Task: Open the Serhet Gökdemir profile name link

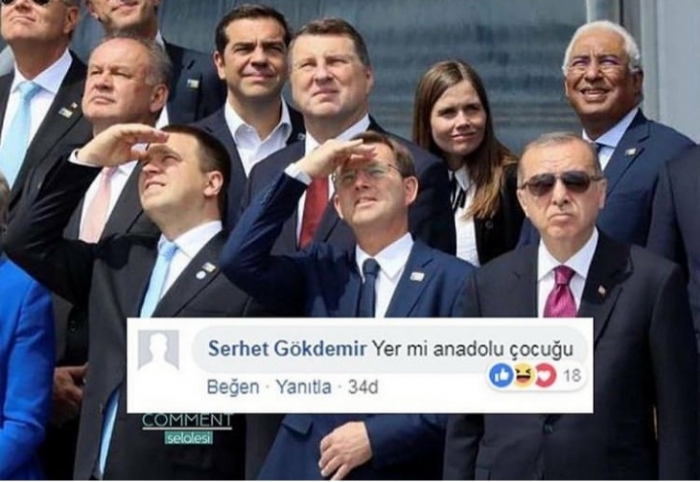Action: pos(287,349)
